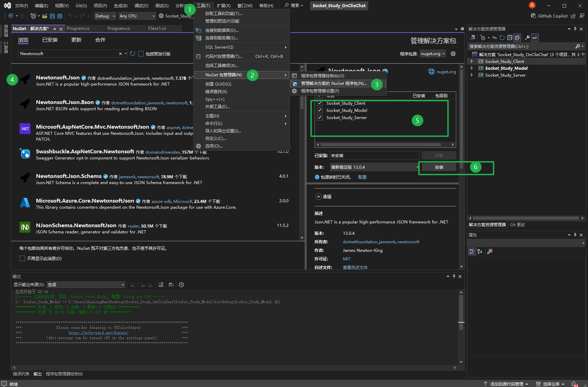
Task: Click sync with active document icon
Action: 495,38
